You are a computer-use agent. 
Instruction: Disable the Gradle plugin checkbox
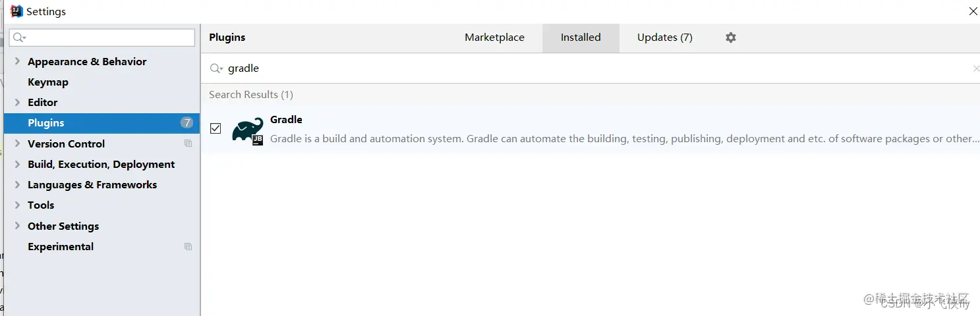216,128
